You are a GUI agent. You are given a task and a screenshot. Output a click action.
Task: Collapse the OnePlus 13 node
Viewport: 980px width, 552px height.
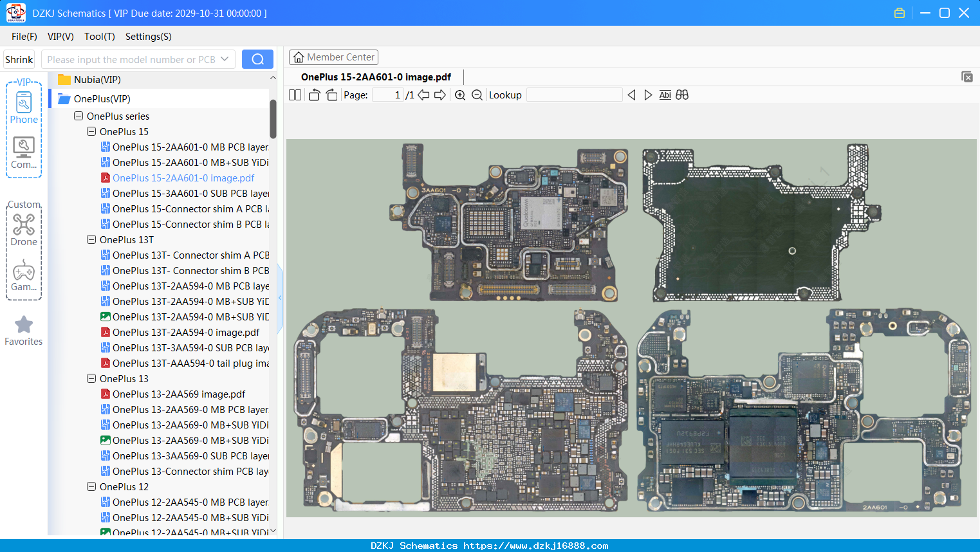(x=91, y=379)
